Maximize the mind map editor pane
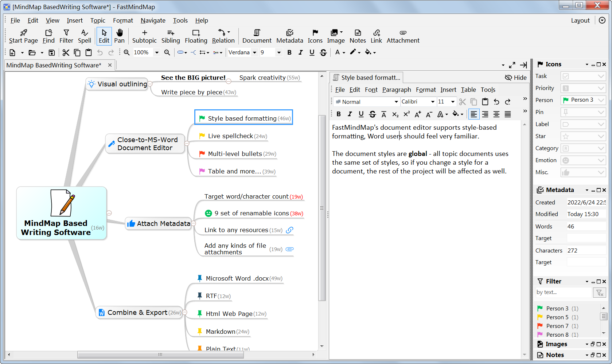The width and height of the screenshot is (612, 364). (x=512, y=65)
